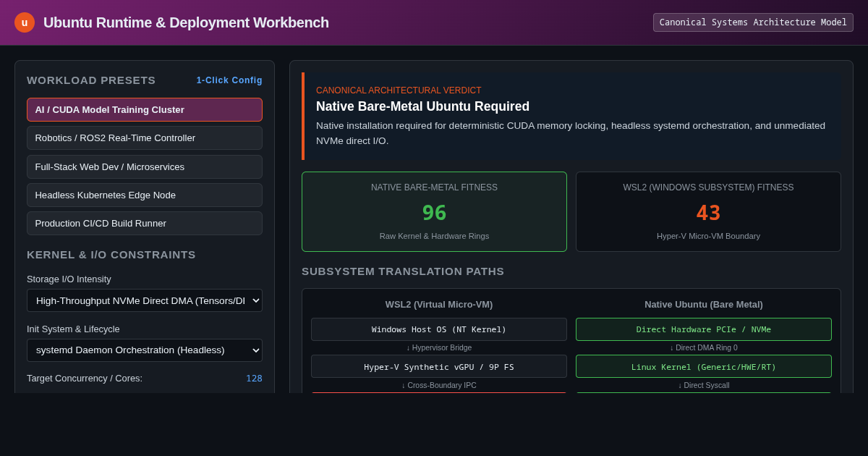The height and width of the screenshot is (456, 868).
Task: Click the Hyper-V Micro-VM Boundary caption
Action: coord(708,236)
